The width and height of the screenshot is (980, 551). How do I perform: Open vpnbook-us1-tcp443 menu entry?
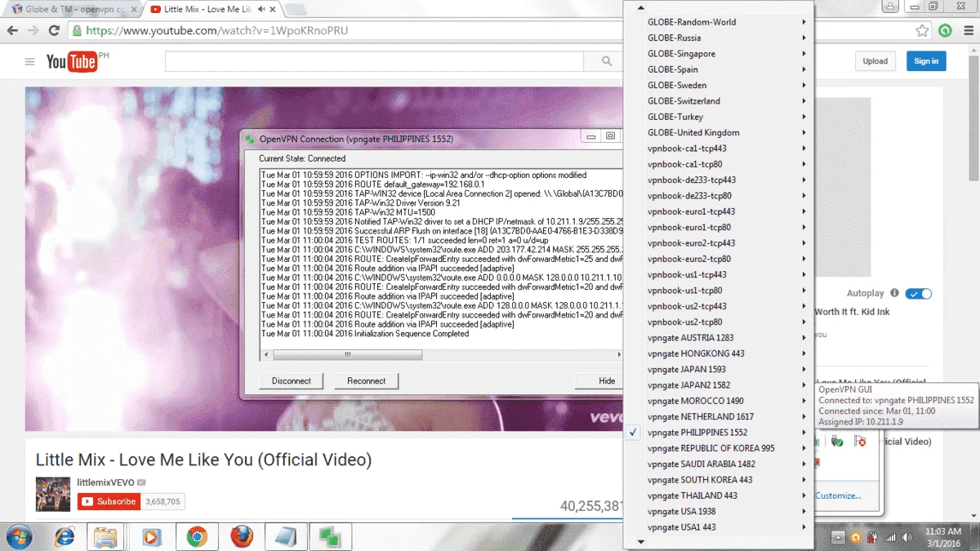[719, 275]
